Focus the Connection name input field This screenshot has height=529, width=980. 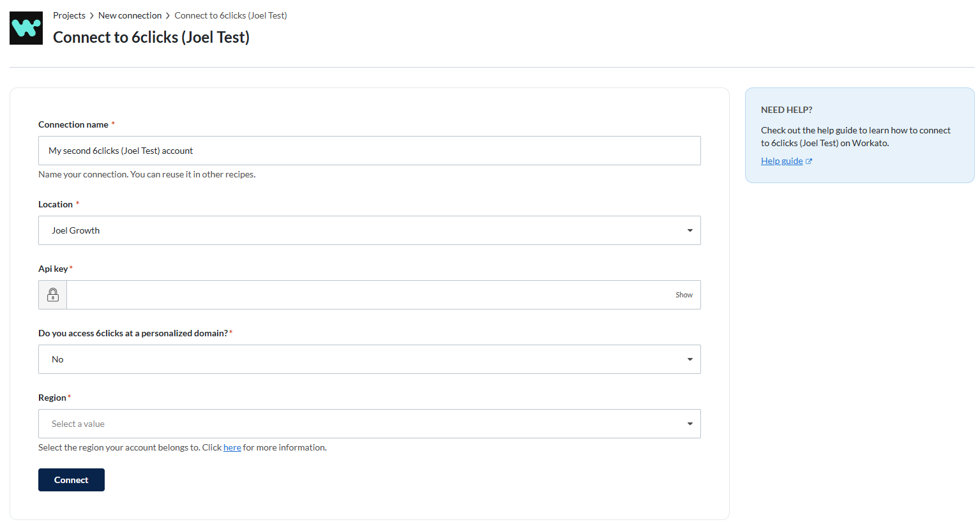click(x=369, y=151)
